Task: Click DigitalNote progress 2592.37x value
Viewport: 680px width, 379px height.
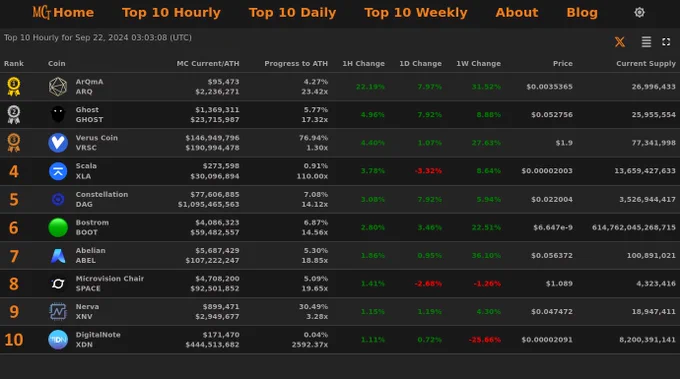Action: [x=310, y=345]
